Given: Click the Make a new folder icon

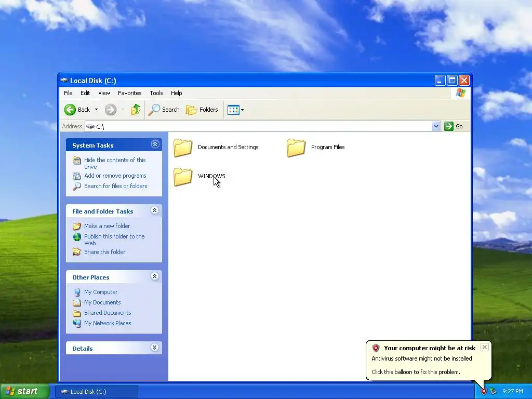Looking at the screenshot, I should (77, 227).
